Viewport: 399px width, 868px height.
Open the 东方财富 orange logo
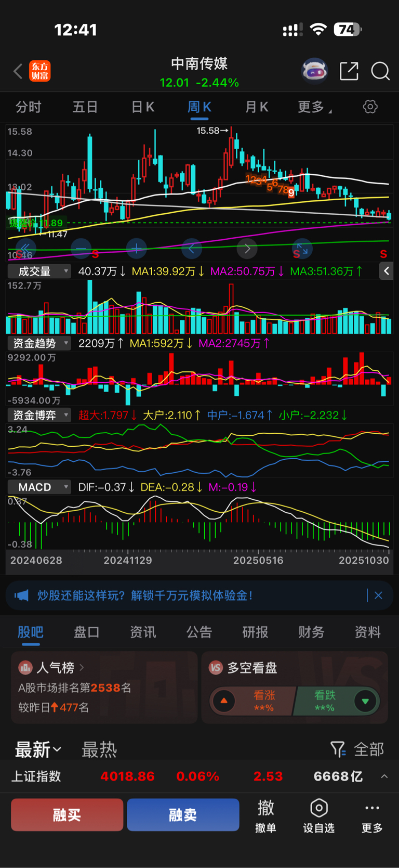40,71
